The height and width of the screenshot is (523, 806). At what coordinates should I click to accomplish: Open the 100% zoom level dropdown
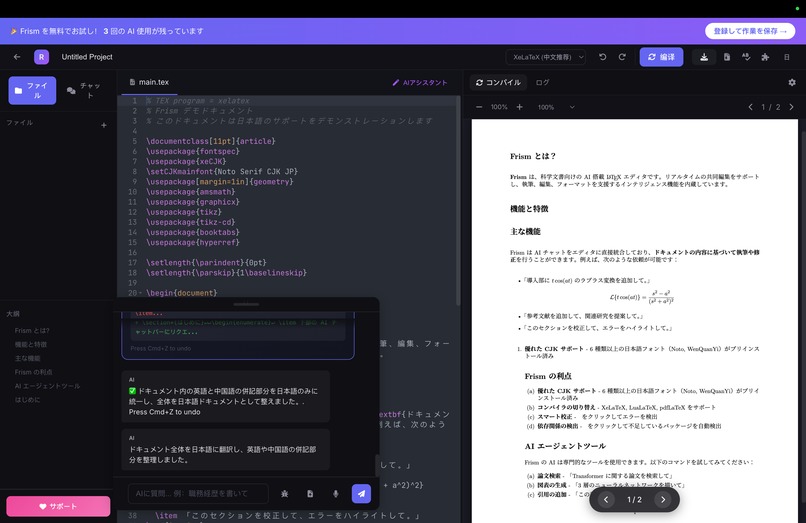point(556,107)
